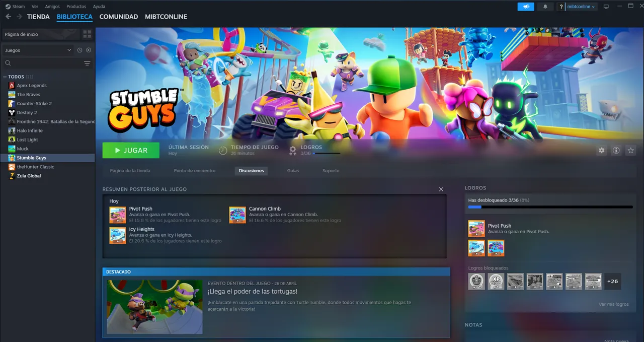Expand the +26 locked achievements
This screenshot has height=342, width=644.
tap(612, 282)
